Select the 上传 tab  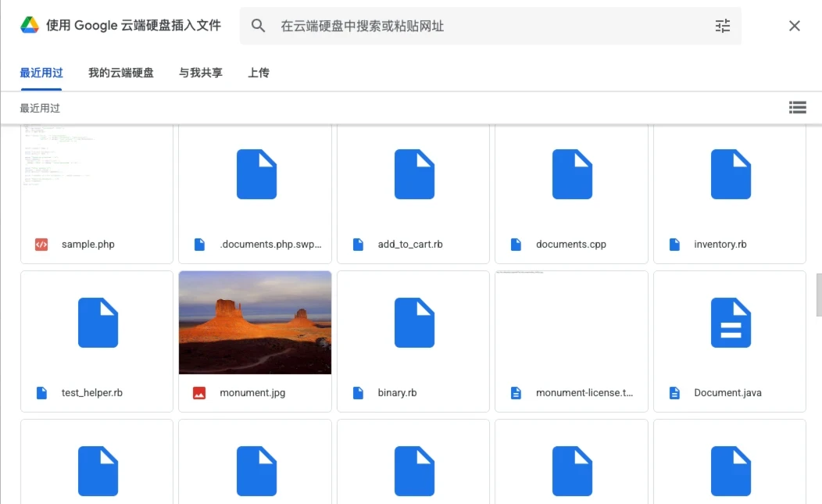point(259,72)
